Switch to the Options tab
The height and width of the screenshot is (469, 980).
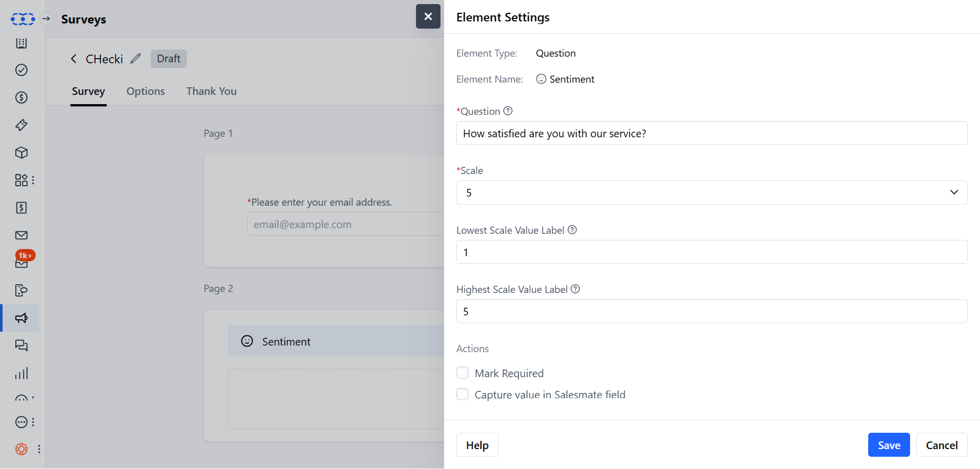tap(145, 91)
